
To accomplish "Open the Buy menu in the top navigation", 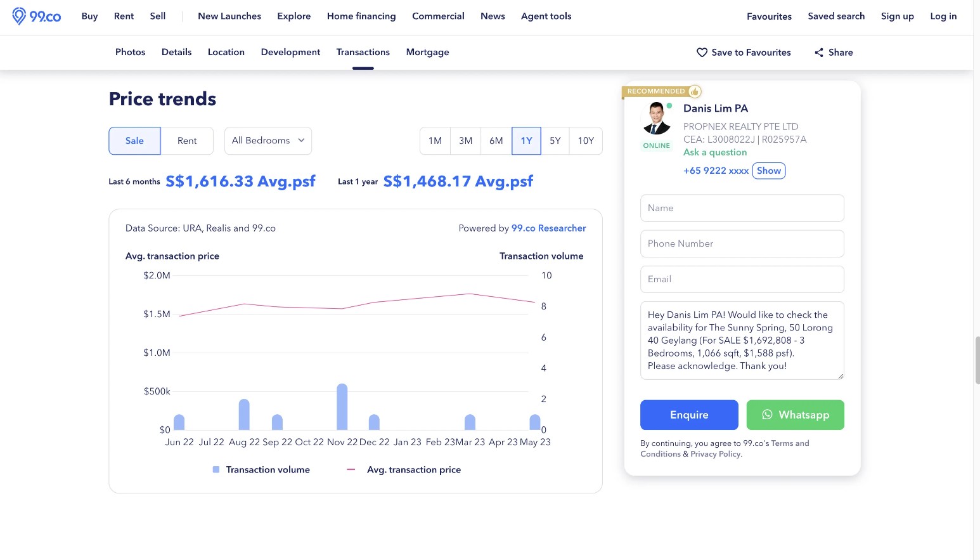I will point(89,16).
